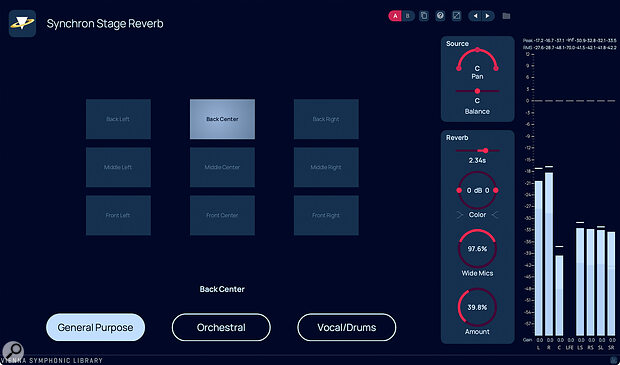The image size is (620, 365).
Task: Choose the General Purpose preset category
Action: (96, 327)
